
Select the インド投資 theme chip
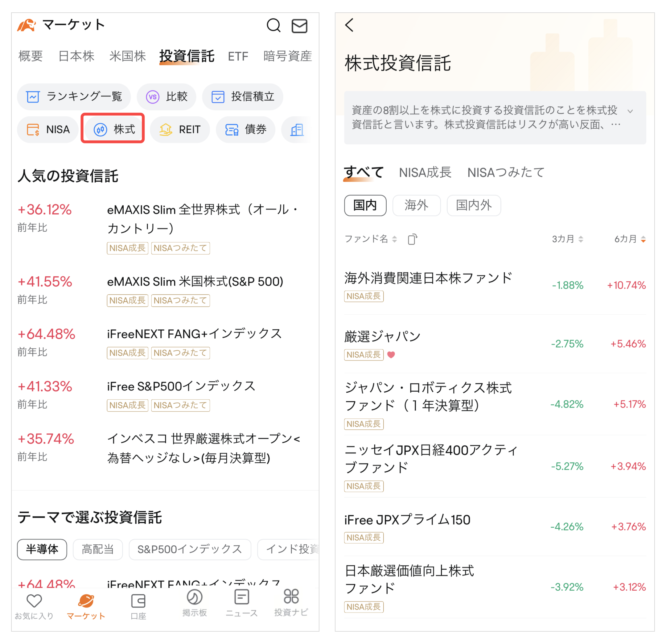click(289, 549)
